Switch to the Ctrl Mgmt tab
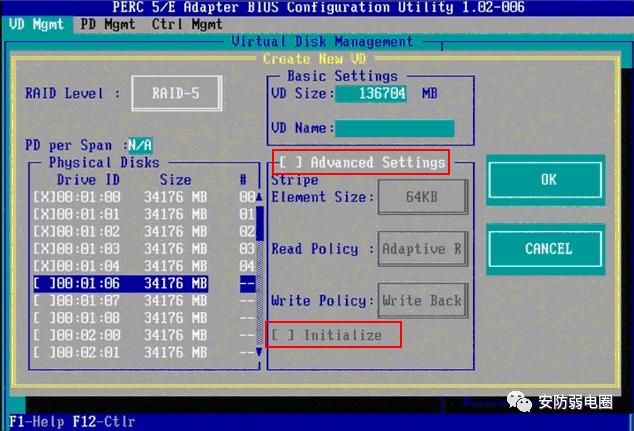Image resolution: width=634 pixels, height=431 pixels. 187,25
